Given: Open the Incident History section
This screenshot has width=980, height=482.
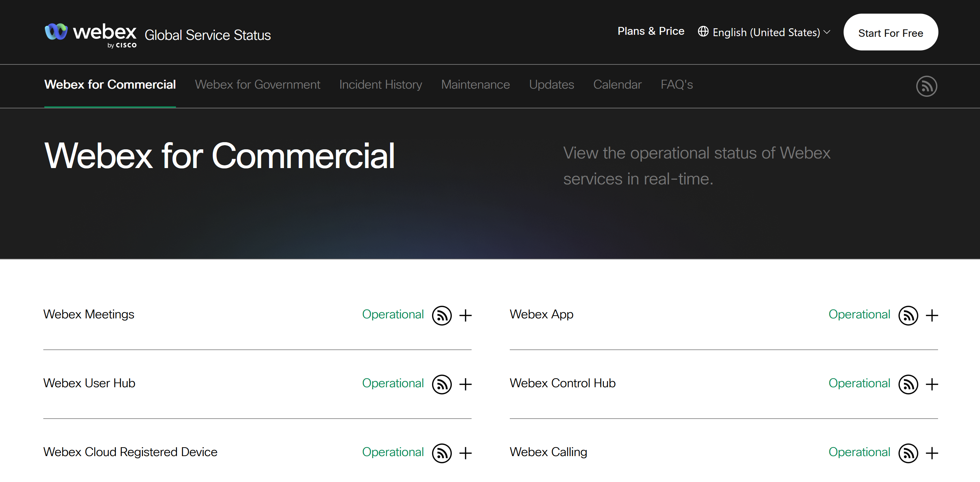Looking at the screenshot, I should 381,85.
